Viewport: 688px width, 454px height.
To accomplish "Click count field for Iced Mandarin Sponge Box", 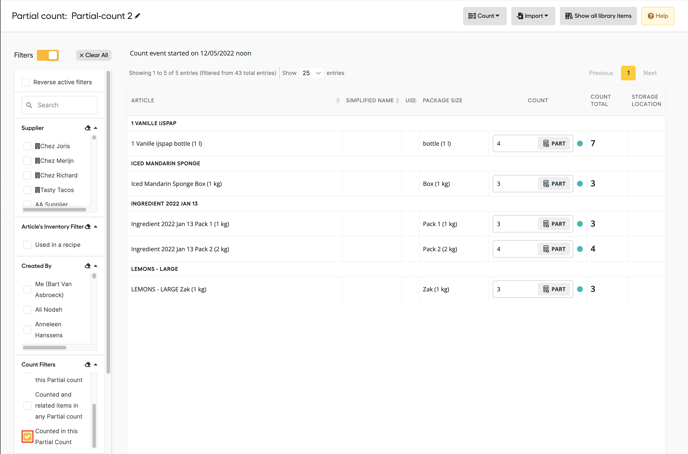I will point(515,184).
